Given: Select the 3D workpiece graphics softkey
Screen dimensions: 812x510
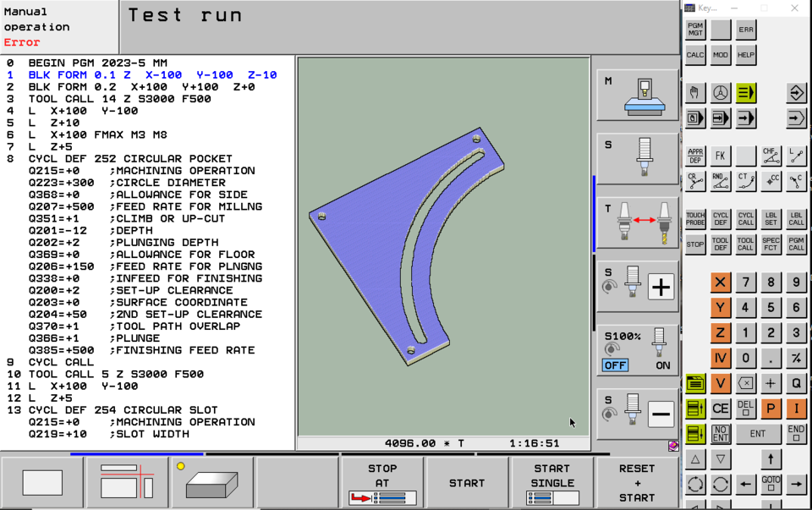Looking at the screenshot, I should tap(212, 480).
